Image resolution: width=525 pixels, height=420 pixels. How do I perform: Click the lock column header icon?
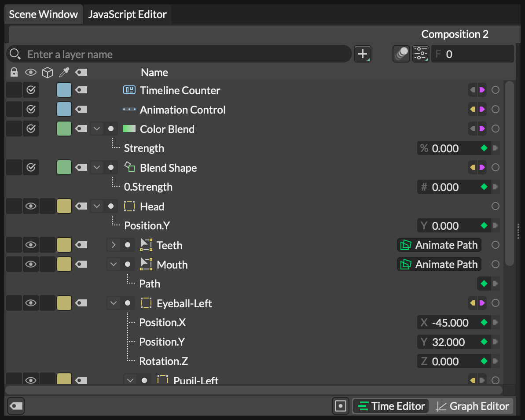coord(14,72)
